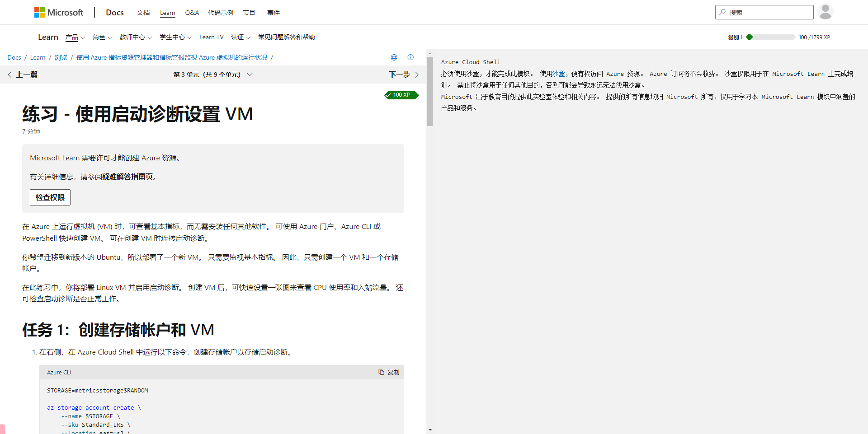Click the 检查权限 button

coord(50,197)
